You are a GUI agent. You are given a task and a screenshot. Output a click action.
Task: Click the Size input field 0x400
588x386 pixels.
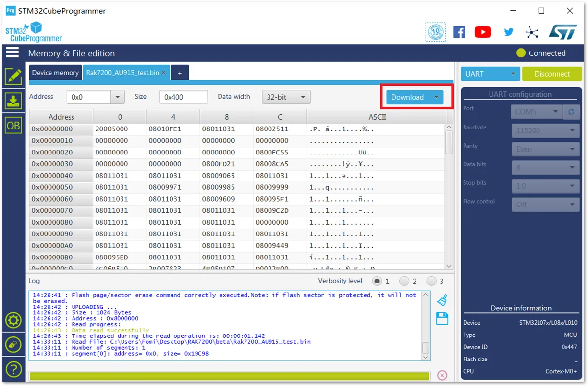(x=184, y=97)
